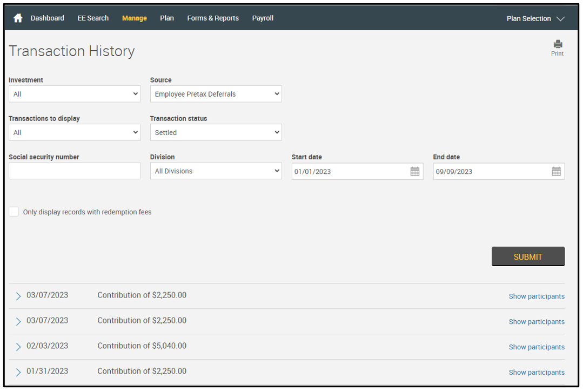Open the Start date calendar picker

(x=414, y=172)
